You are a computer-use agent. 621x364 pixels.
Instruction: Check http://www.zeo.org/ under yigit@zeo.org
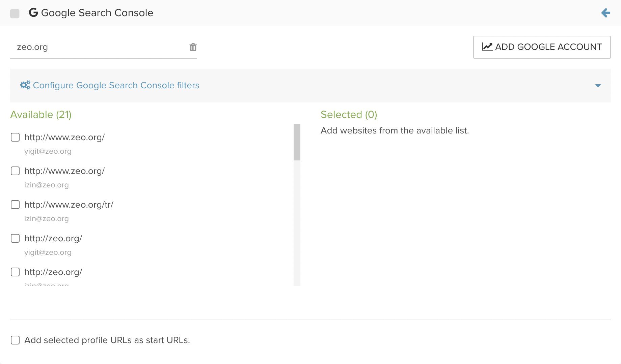pos(15,137)
